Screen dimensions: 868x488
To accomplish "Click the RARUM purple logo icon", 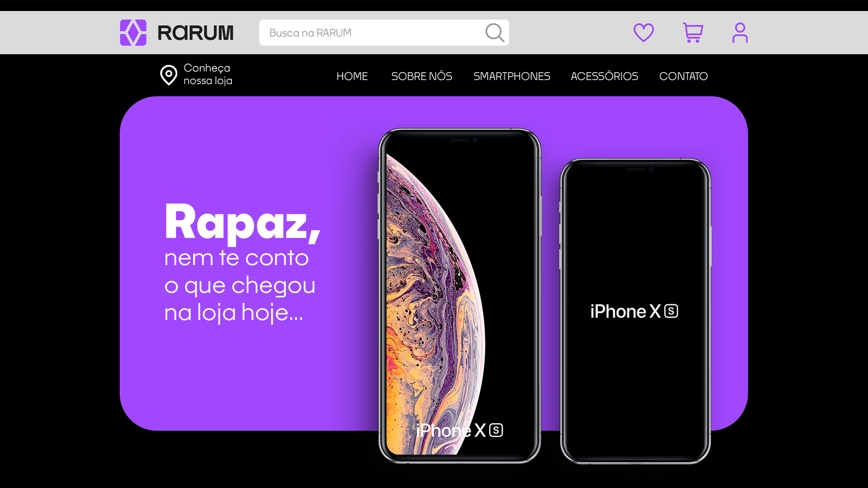I will 133,33.
